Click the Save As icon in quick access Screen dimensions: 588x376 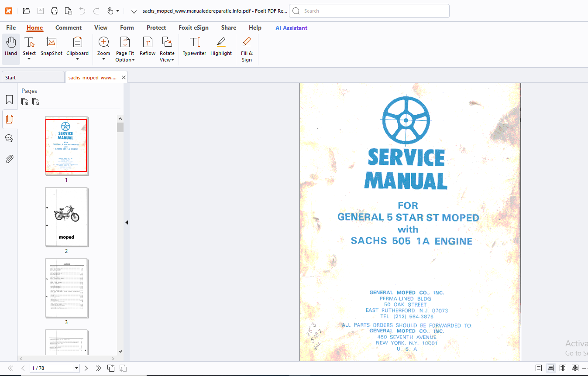(69, 11)
